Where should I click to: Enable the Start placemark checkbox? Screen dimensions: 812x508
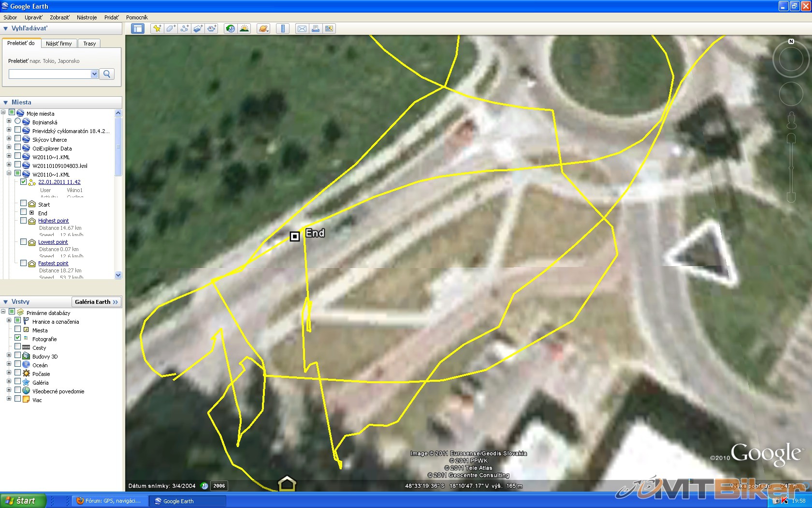(23, 204)
